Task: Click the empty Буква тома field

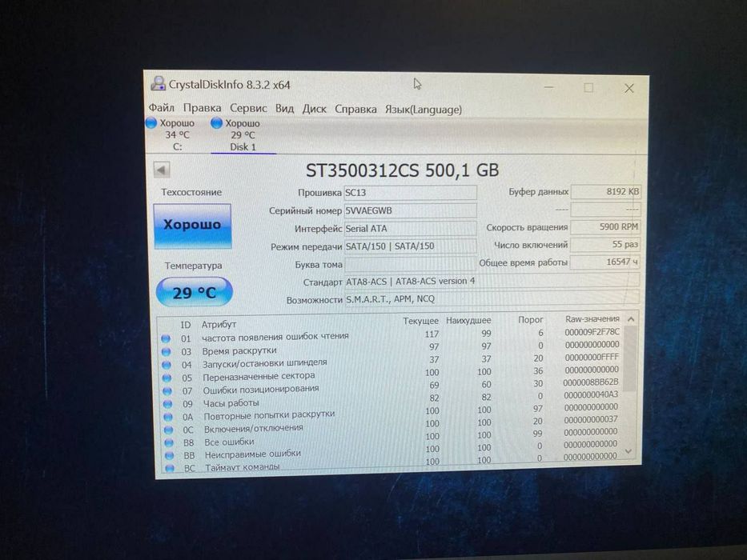Action: pyautogui.click(x=410, y=264)
